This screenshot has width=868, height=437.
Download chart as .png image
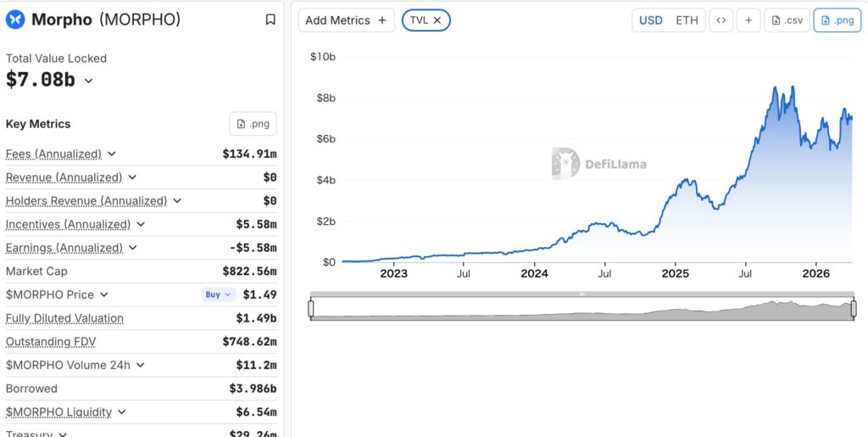(x=837, y=20)
